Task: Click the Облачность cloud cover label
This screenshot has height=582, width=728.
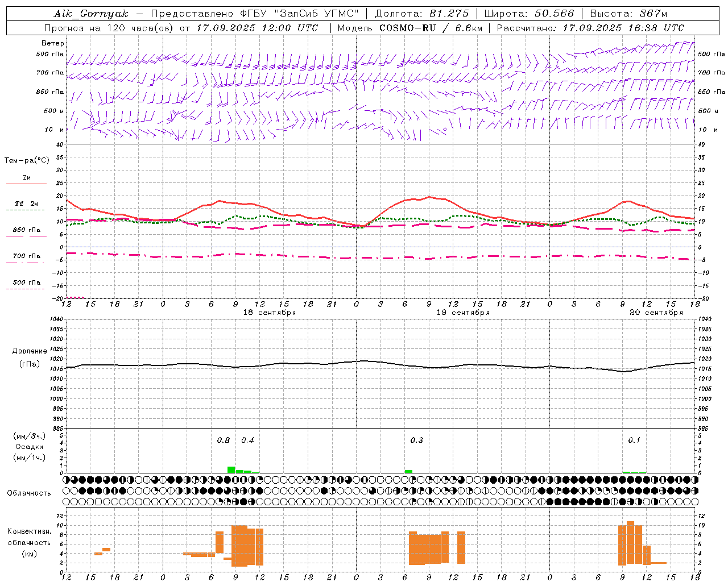Action: (29, 493)
